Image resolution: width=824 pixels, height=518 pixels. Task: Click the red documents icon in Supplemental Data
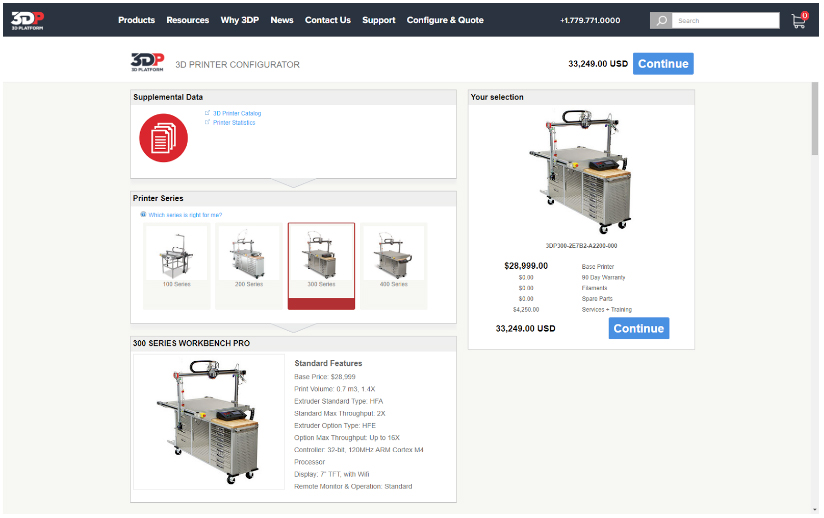[163, 138]
